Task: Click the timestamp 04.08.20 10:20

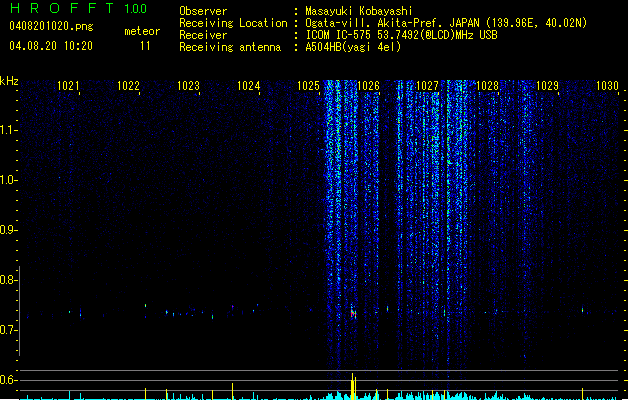Action: pos(51,46)
